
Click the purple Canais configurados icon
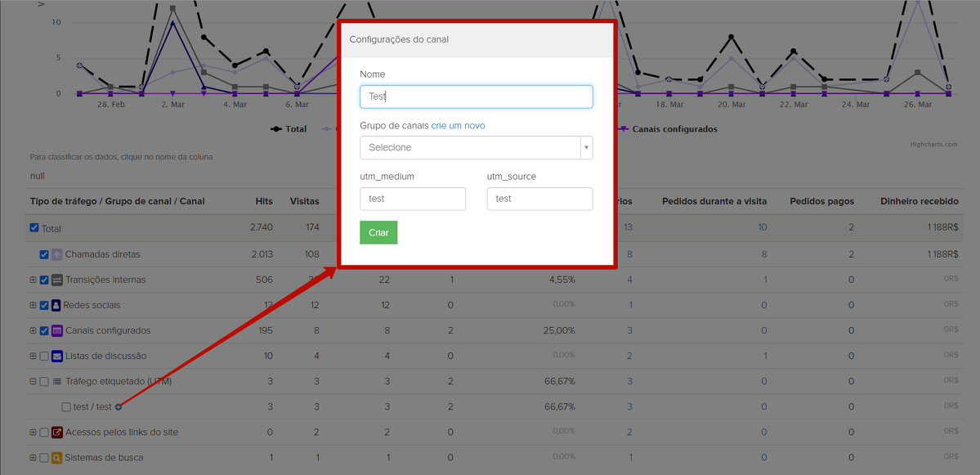[x=57, y=331]
